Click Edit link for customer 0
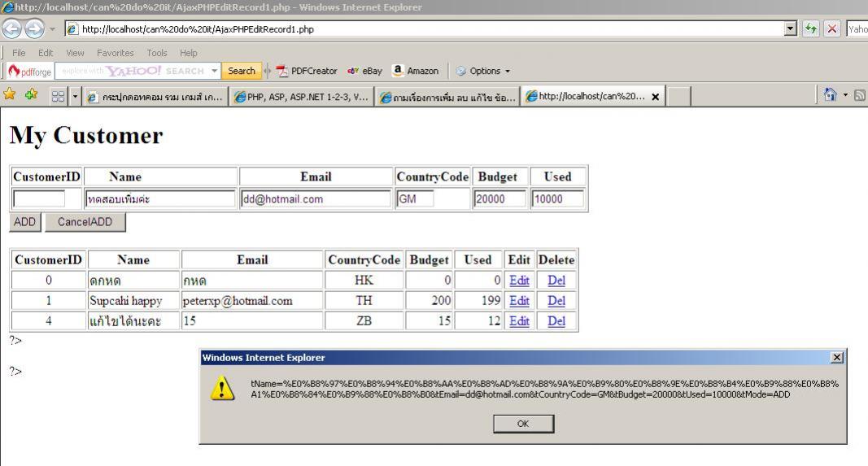868x466 pixels. point(519,281)
